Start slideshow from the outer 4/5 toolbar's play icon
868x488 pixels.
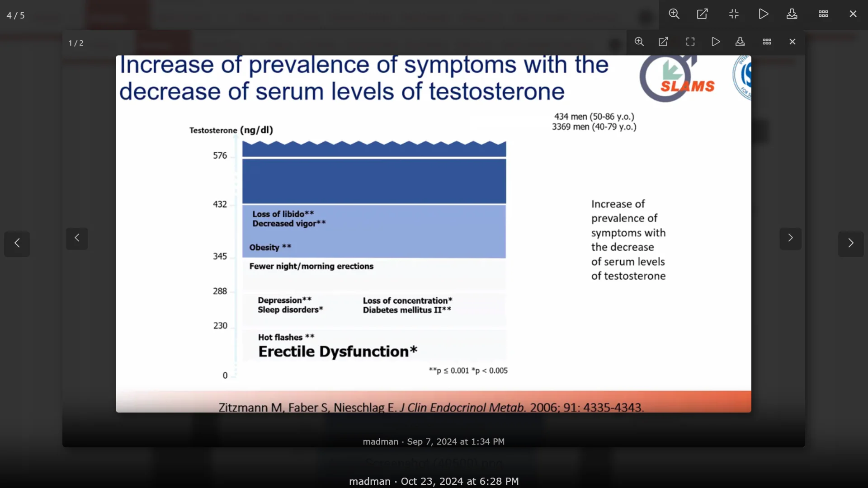click(763, 14)
